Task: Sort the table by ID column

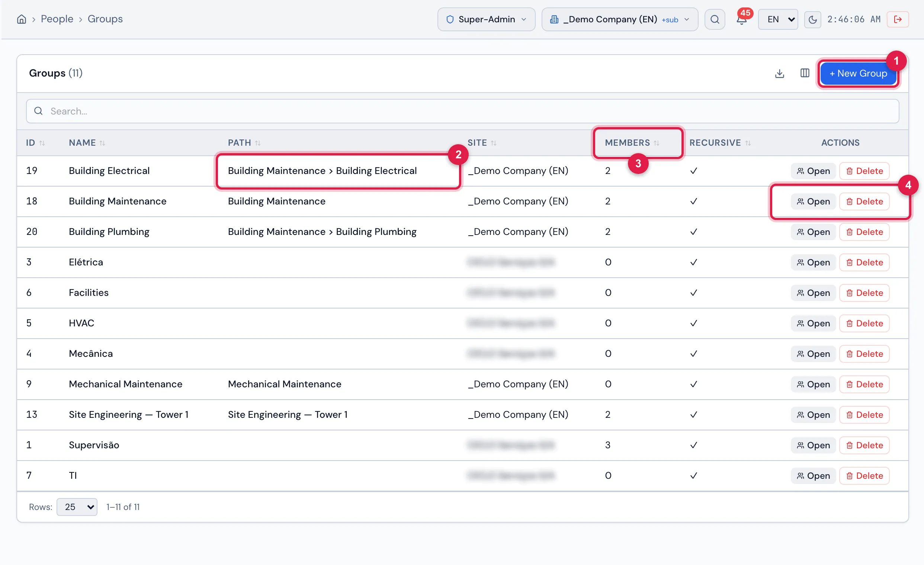Action: 35,143
